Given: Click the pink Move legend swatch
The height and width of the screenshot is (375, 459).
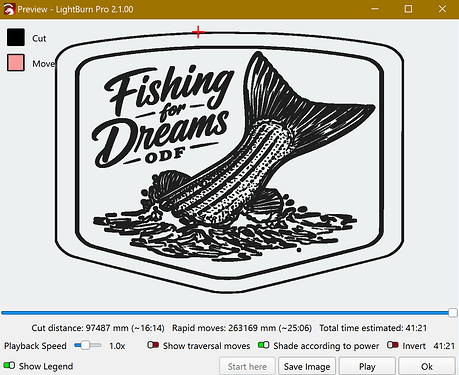Looking at the screenshot, I should point(16,63).
